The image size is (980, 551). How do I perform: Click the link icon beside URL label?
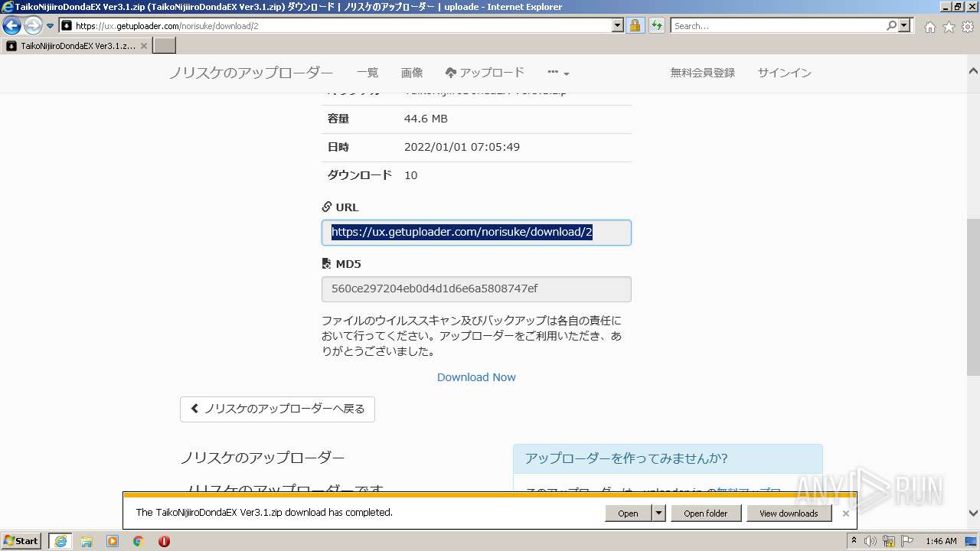[327, 207]
